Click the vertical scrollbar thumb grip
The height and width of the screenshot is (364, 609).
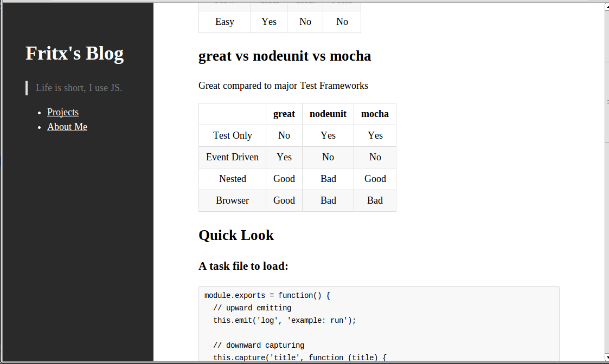607,102
